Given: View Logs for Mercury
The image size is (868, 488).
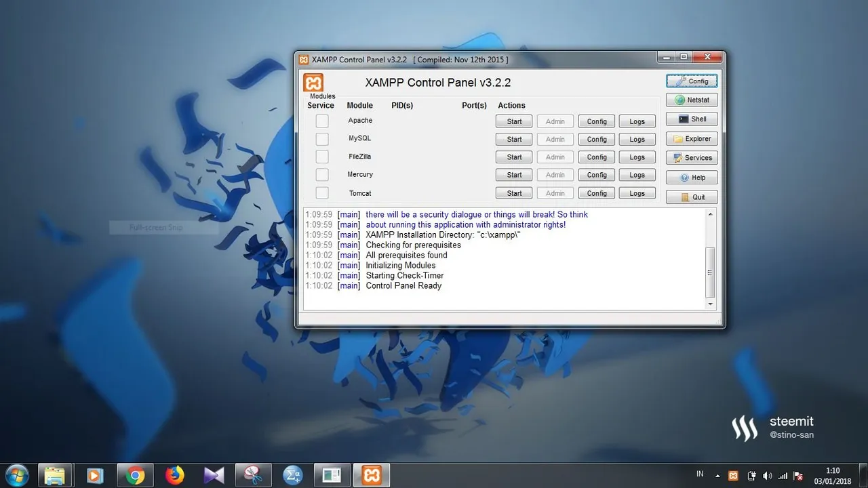Looking at the screenshot, I should 637,175.
